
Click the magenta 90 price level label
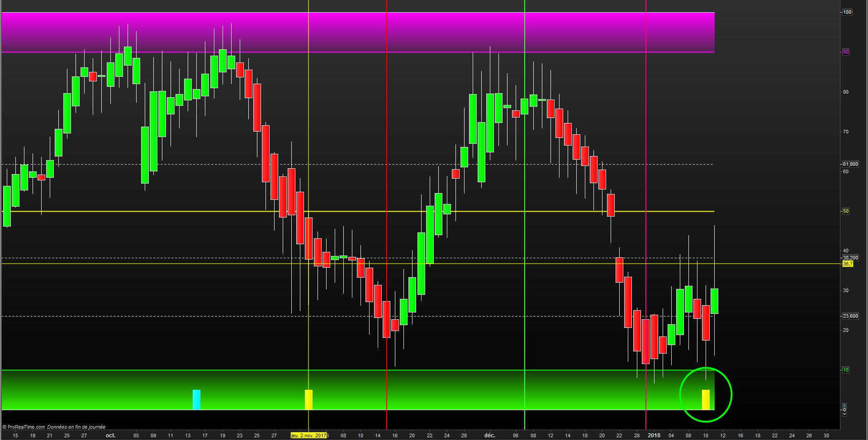[x=845, y=52]
